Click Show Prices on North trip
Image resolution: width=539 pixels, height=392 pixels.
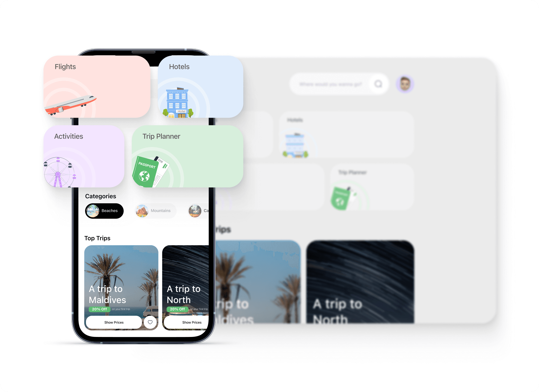point(191,322)
